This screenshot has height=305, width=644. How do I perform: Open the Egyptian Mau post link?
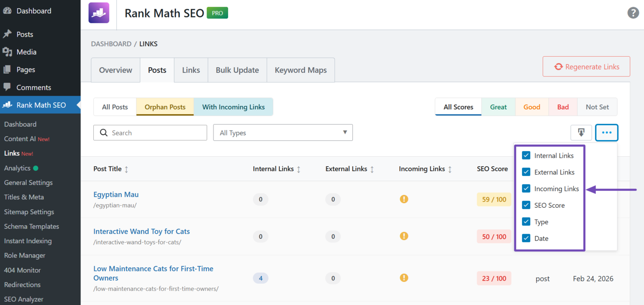[x=116, y=194]
